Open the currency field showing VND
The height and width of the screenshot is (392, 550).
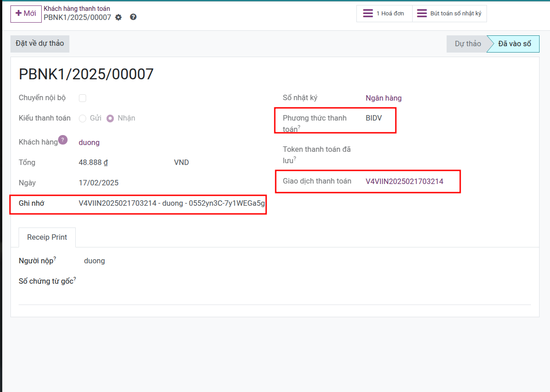click(x=181, y=162)
